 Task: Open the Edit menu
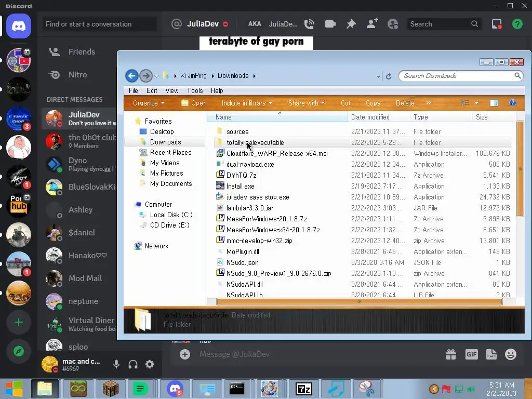tap(152, 90)
